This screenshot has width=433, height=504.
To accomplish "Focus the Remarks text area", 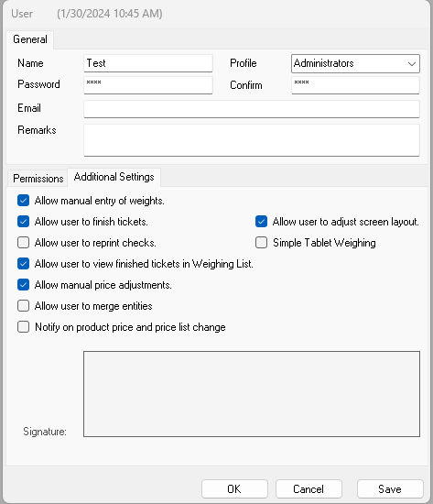I will coord(252,140).
